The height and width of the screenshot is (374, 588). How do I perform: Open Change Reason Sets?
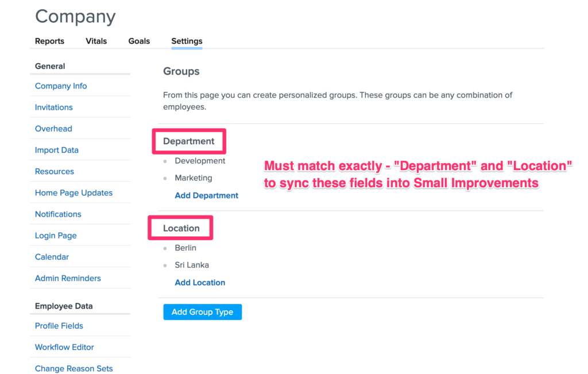(x=73, y=368)
